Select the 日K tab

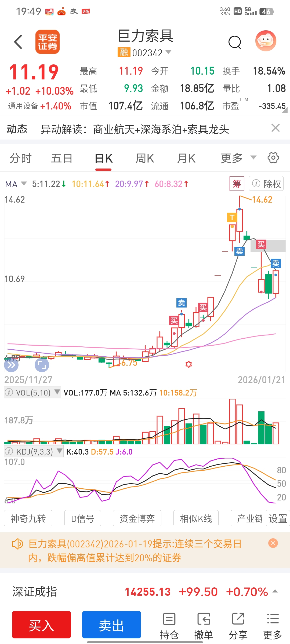click(x=103, y=158)
